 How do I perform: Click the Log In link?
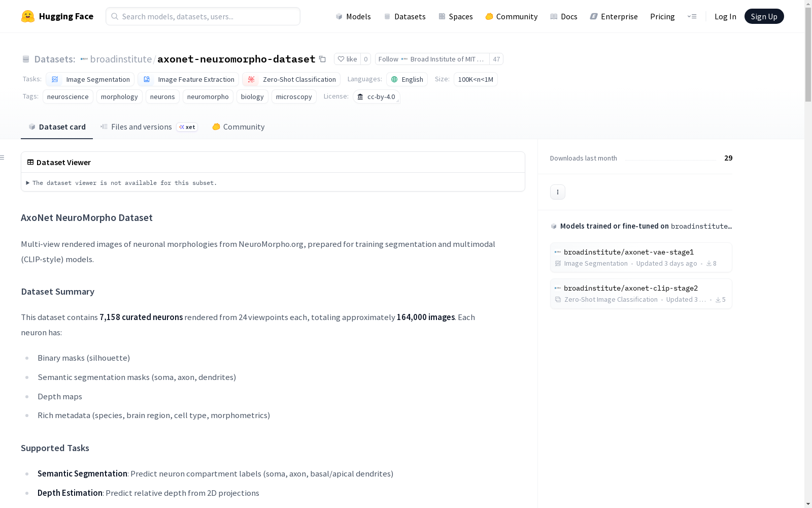(x=725, y=16)
